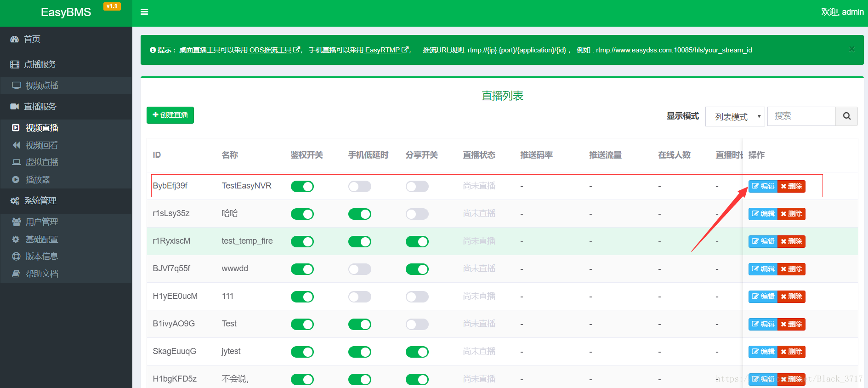Enable 分享开关 for TestEasyNVR

[x=417, y=186]
